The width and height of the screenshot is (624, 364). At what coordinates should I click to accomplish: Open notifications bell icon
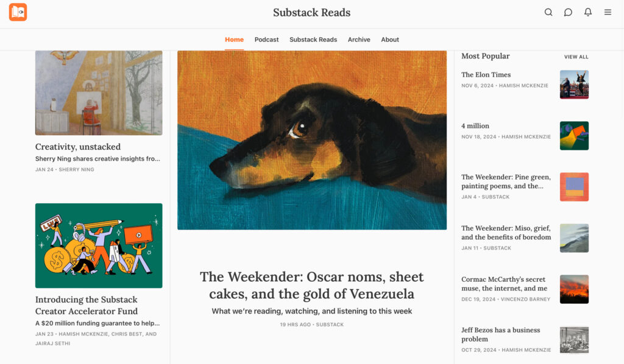coord(588,12)
